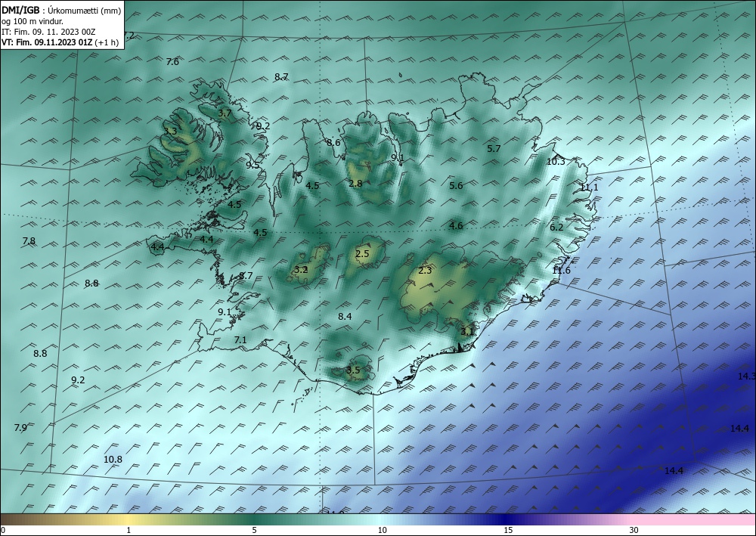Select the 8.6 value label

click(x=333, y=142)
